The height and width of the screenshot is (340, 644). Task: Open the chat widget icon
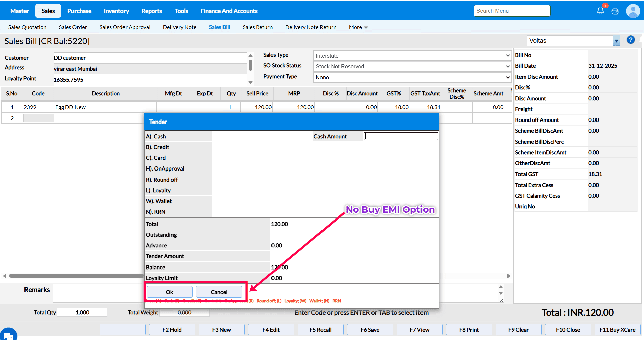[8, 335]
